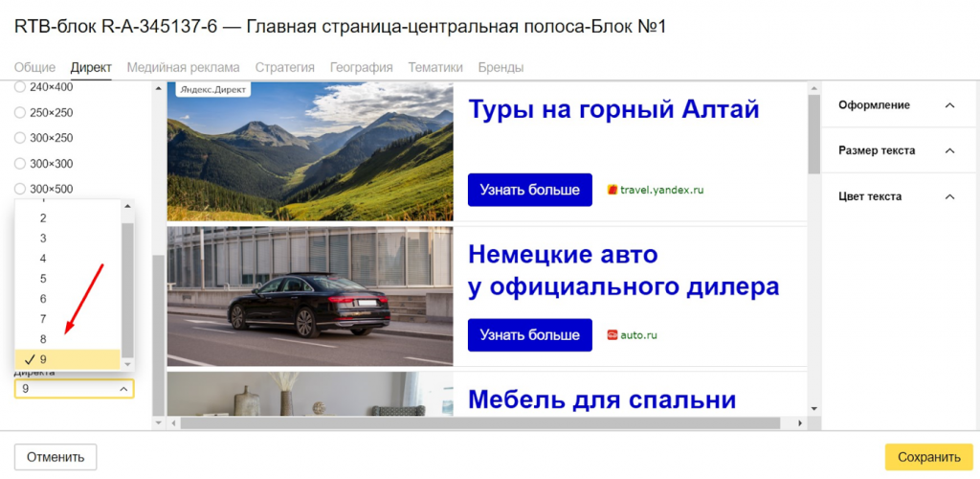Click the Цвет текста section title
The image size is (980, 479).
click(870, 197)
